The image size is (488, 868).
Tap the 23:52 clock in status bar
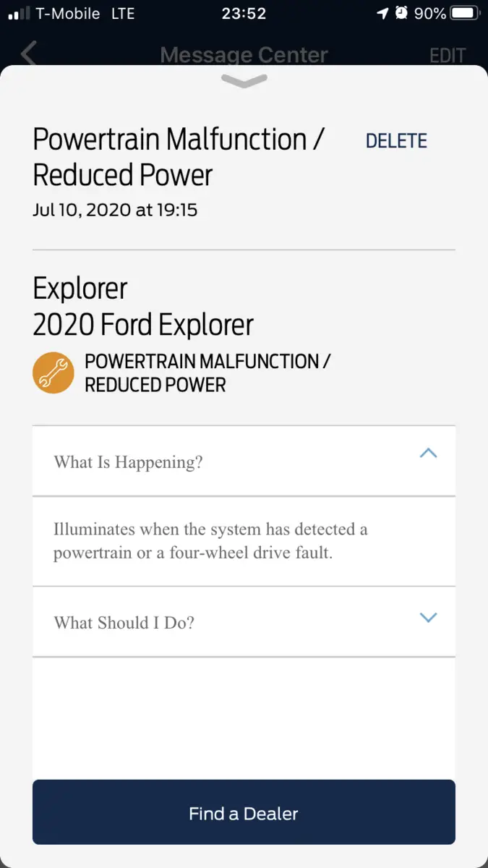[x=244, y=14]
